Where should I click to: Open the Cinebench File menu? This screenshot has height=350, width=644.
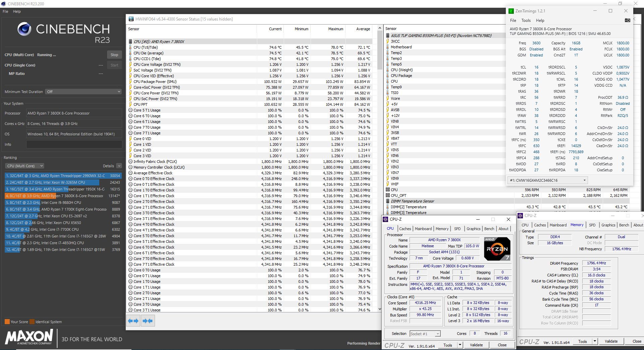[x=5, y=11]
